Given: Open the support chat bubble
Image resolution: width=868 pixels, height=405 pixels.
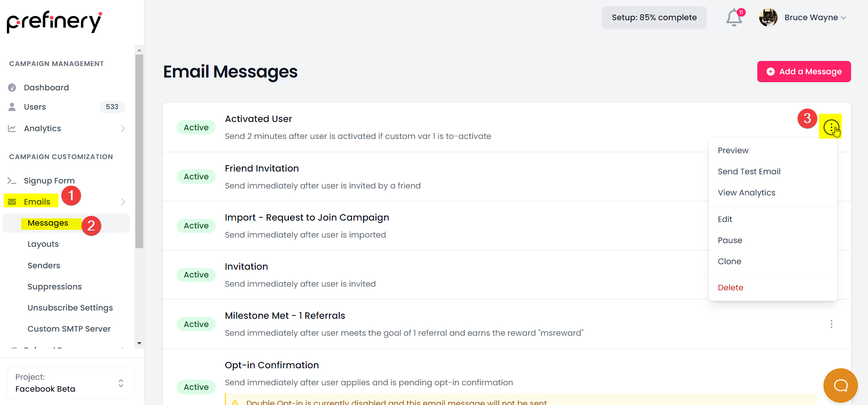Looking at the screenshot, I should [840, 385].
